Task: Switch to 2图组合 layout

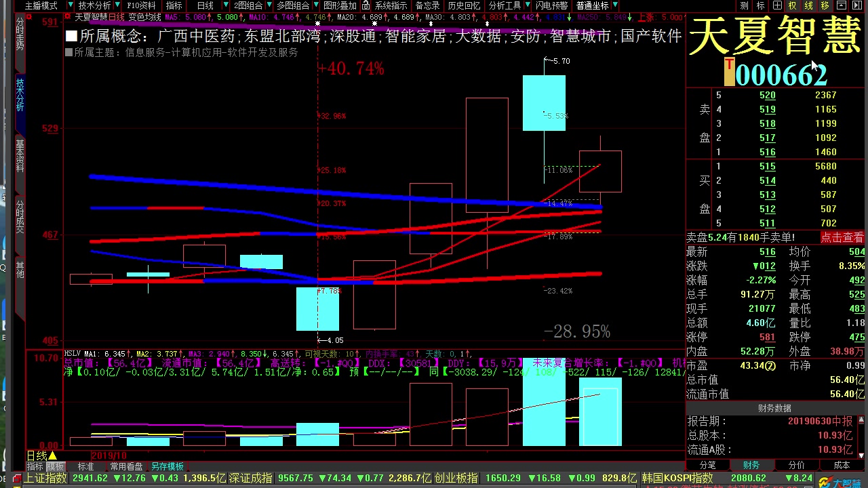Action: pyautogui.click(x=248, y=5)
